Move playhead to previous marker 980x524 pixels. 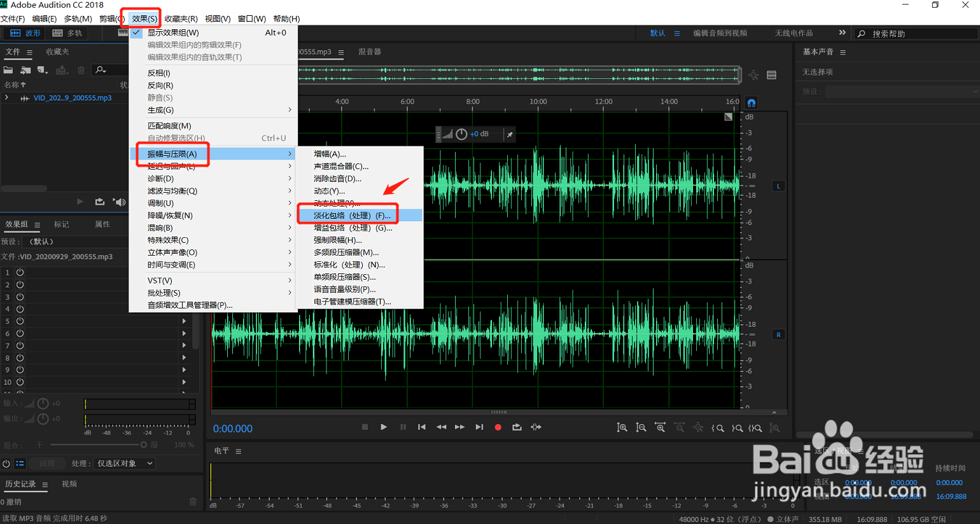[421, 427]
